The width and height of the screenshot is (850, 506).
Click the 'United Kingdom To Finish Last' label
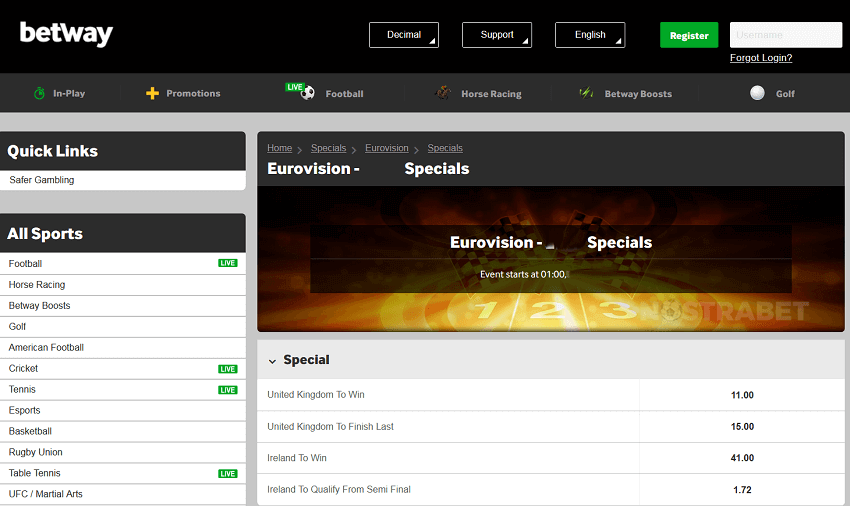tap(330, 427)
